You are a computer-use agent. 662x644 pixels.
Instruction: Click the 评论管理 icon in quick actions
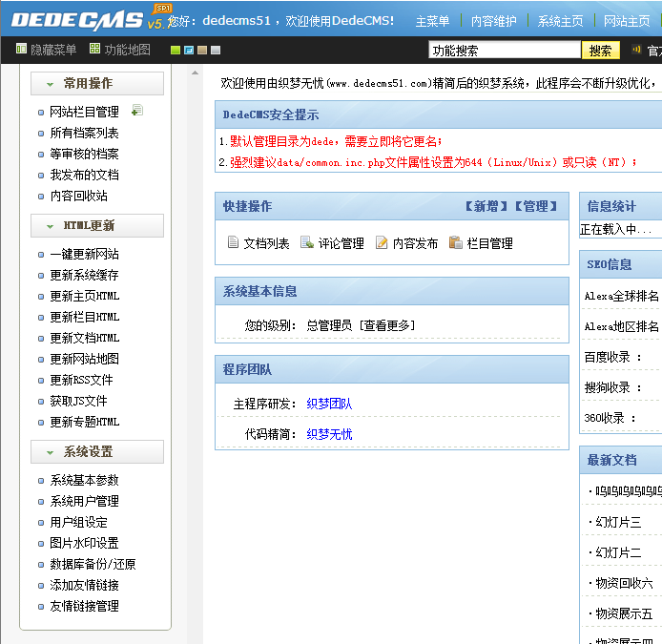coord(307,243)
